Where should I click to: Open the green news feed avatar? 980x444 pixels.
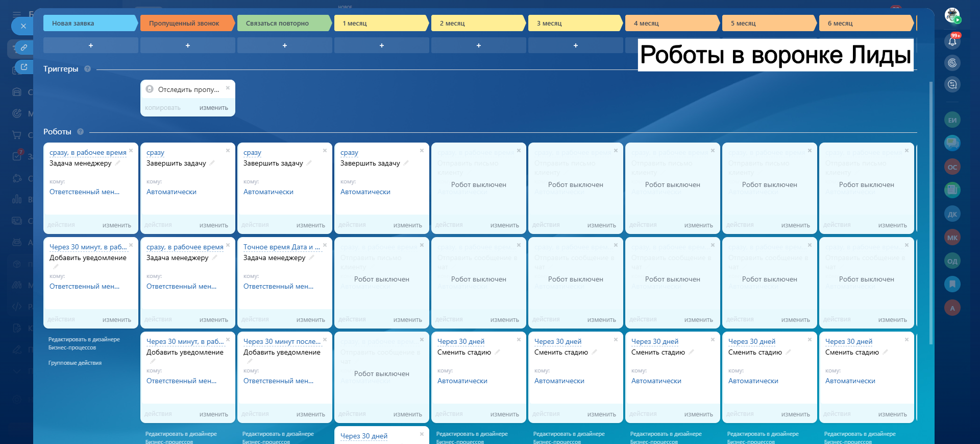[952, 190]
